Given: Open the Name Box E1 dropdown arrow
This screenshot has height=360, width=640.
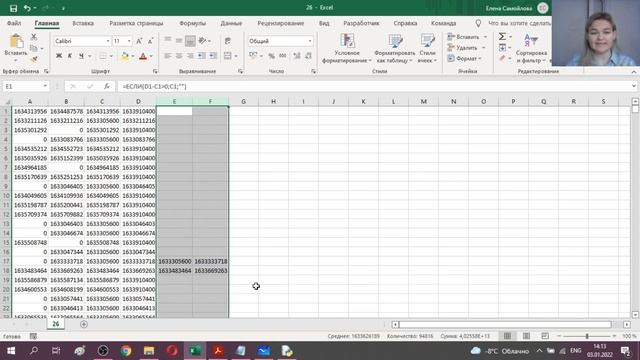Looking at the screenshot, I should pyautogui.click(x=45, y=86).
